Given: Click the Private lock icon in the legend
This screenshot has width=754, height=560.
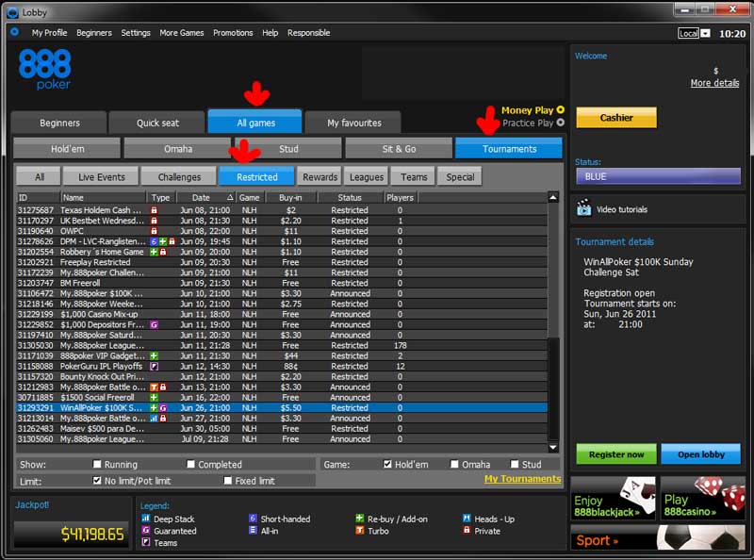Looking at the screenshot, I should coord(467,530).
